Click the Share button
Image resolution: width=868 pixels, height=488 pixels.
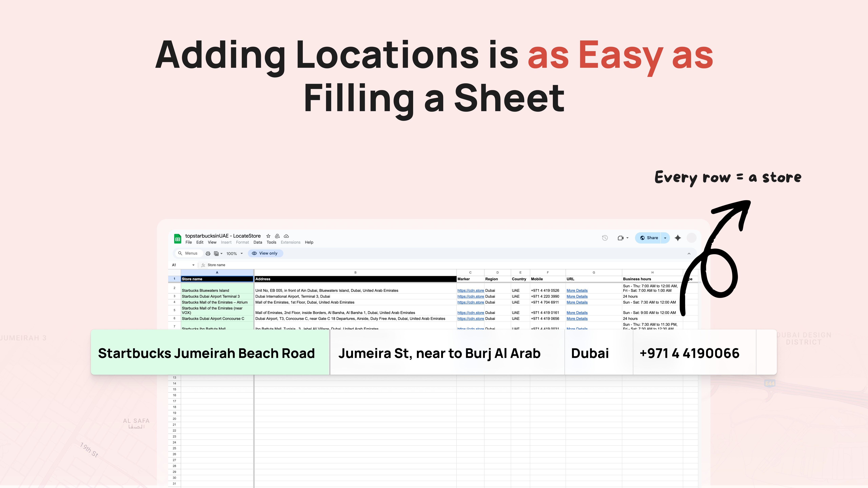[649, 238]
